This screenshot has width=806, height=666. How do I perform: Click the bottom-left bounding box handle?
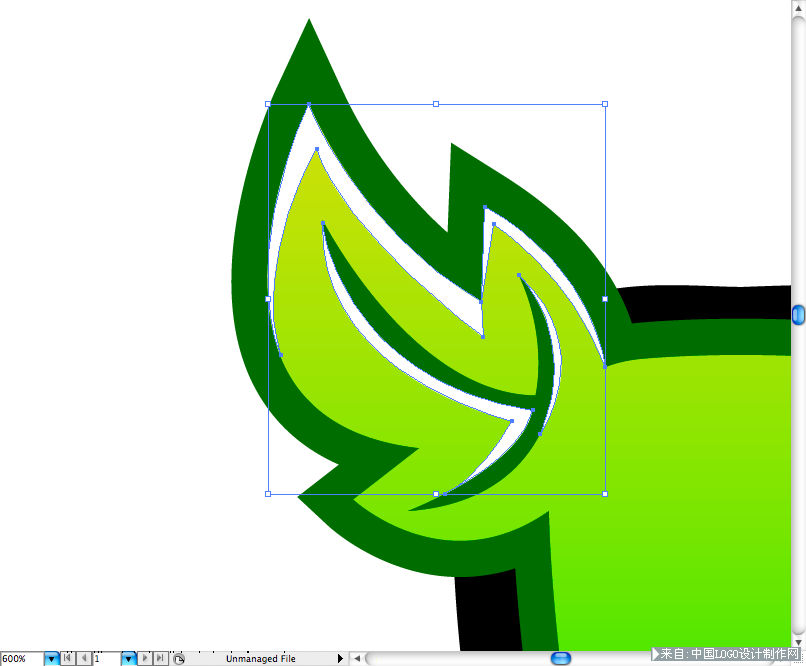[268, 494]
